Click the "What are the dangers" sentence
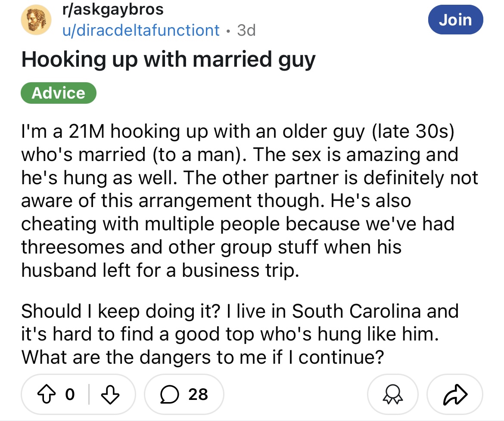This screenshot has height=421, width=504. (202, 357)
